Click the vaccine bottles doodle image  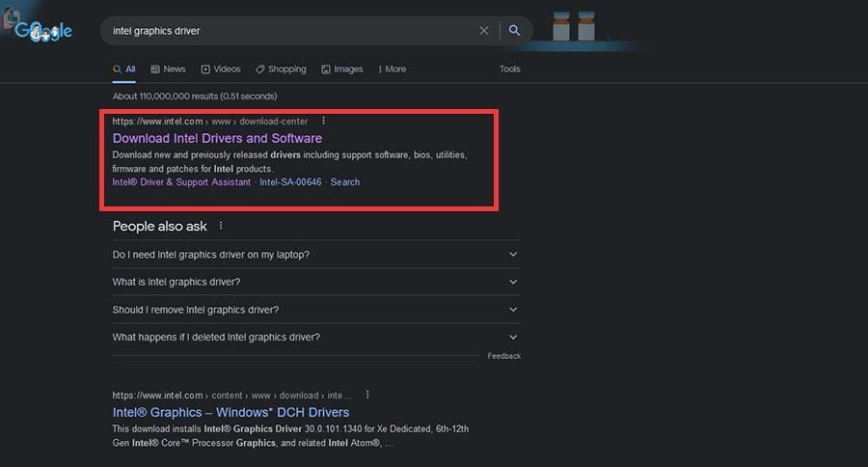point(574,25)
